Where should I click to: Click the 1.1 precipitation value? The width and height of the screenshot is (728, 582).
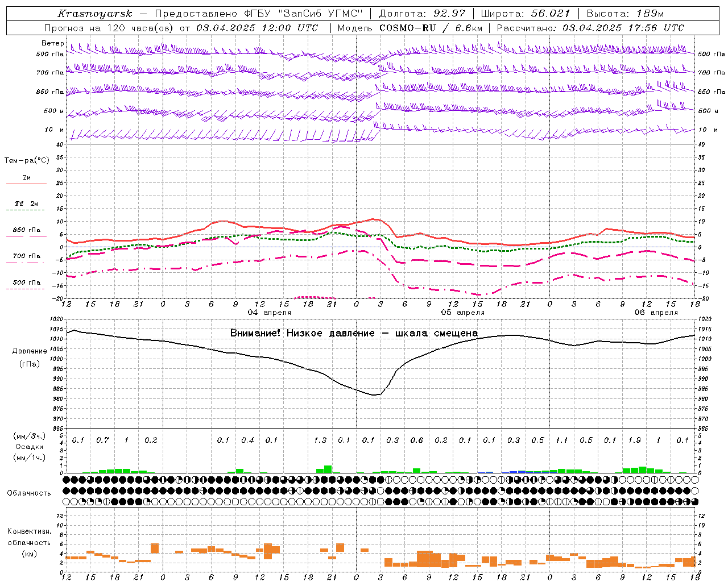[562, 440]
